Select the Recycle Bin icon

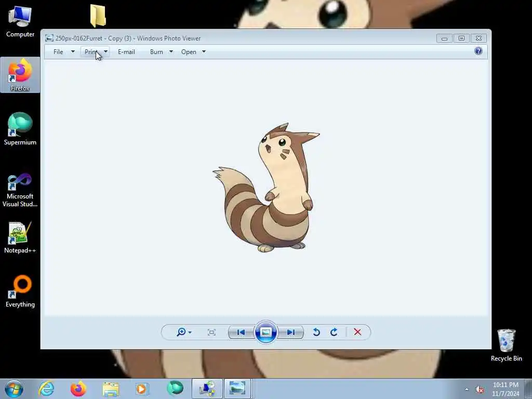pos(506,345)
